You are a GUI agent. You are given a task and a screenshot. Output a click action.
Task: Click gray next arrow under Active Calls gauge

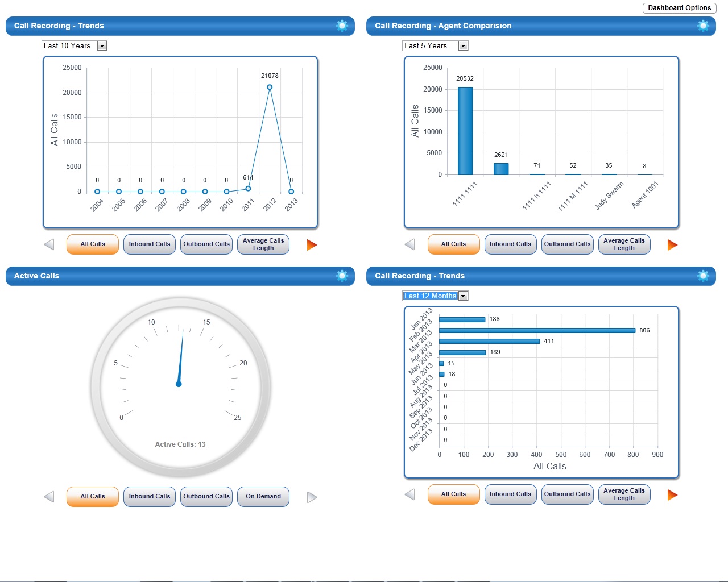(x=312, y=497)
